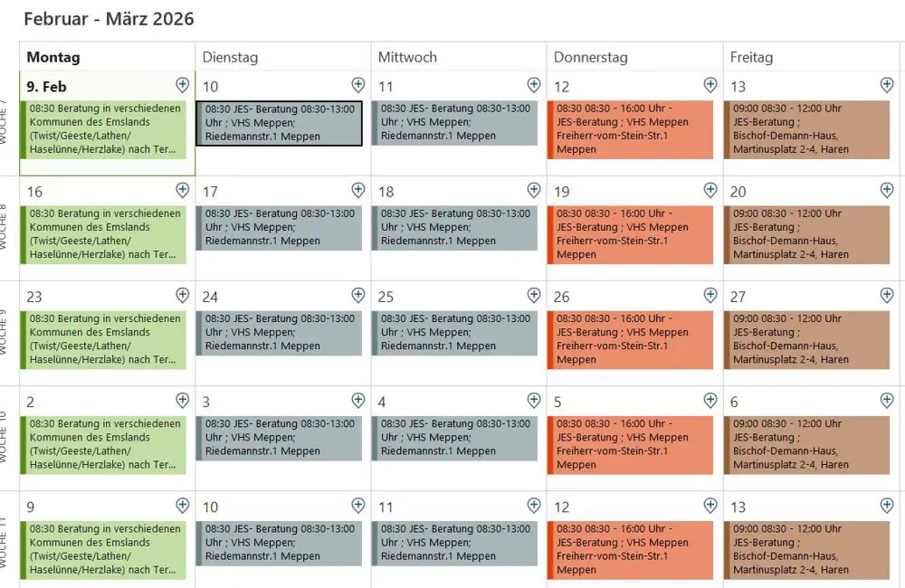This screenshot has width=905, height=588.
Task: Select the JES-Beratung event on Tuesday, February 10
Action: [x=279, y=123]
